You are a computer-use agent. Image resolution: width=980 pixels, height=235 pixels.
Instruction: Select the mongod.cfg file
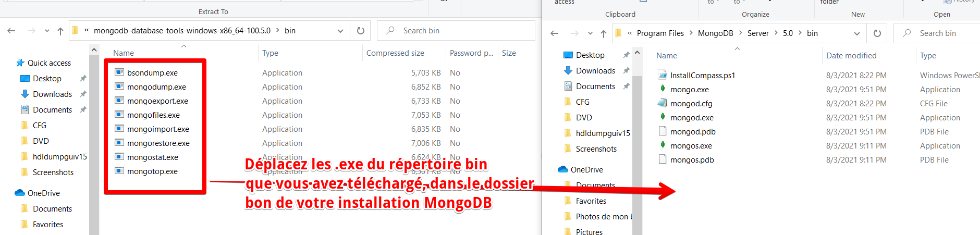(691, 103)
